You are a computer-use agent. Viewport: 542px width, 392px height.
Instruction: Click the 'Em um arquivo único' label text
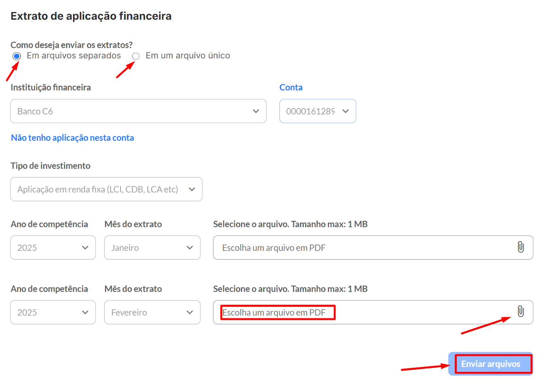(188, 56)
